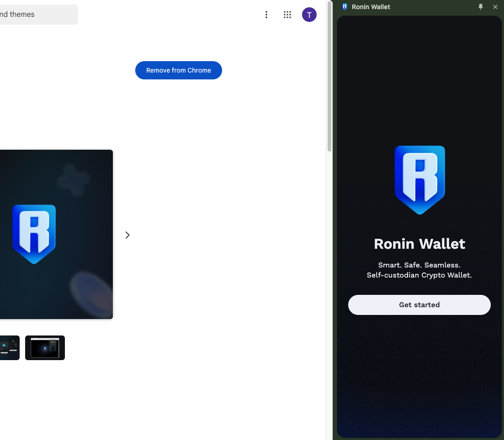This screenshot has width=504, height=440.
Task: Open the Chrome Web Store three-dot menu
Action: [266, 15]
